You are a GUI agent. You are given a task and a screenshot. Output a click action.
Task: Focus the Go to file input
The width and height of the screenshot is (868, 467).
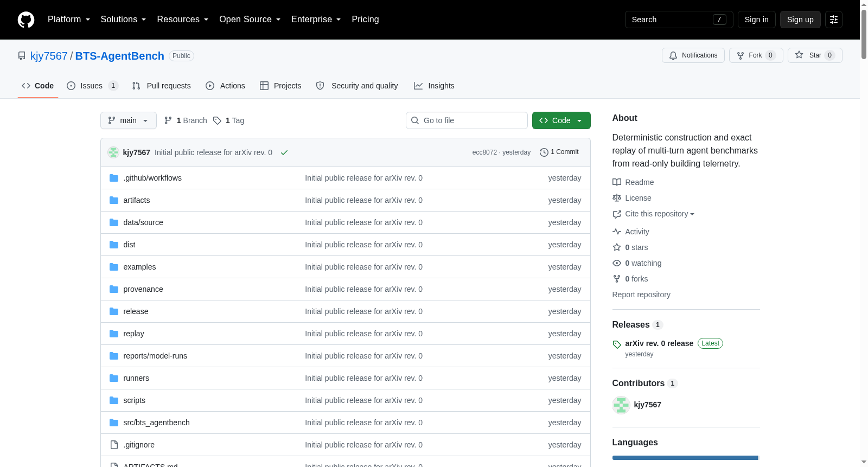click(467, 120)
